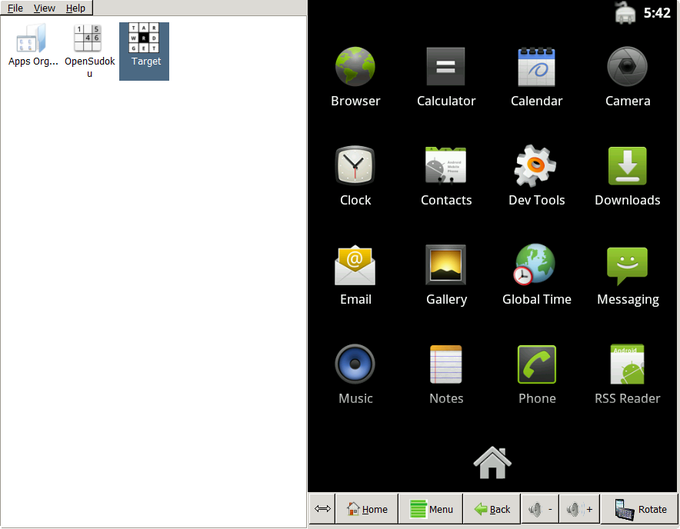The image size is (680, 529).
Task: Launch the Global Time app
Action: tap(536, 275)
